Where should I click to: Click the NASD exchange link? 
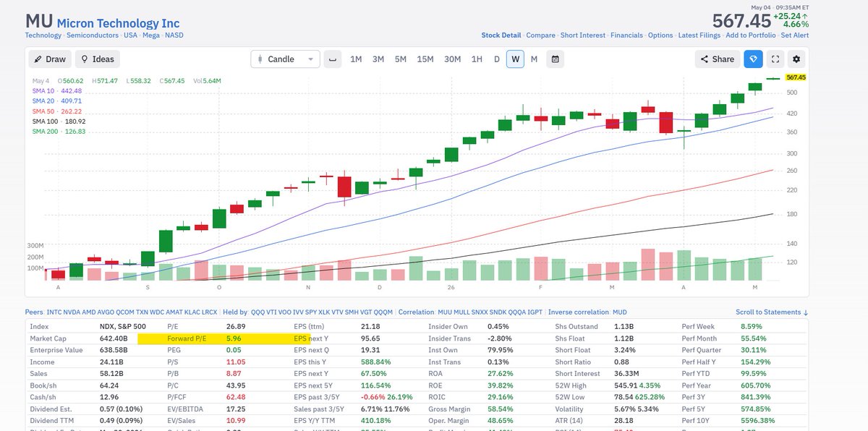174,35
